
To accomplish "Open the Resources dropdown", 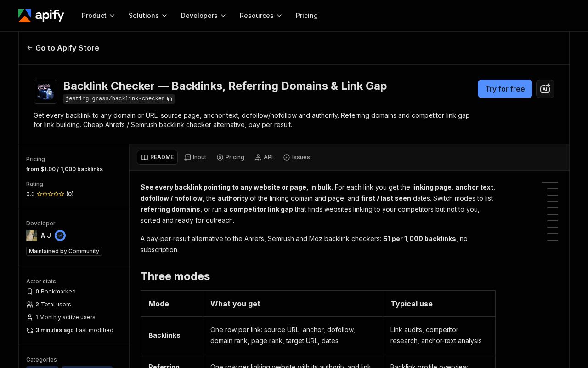I will pyautogui.click(x=261, y=16).
